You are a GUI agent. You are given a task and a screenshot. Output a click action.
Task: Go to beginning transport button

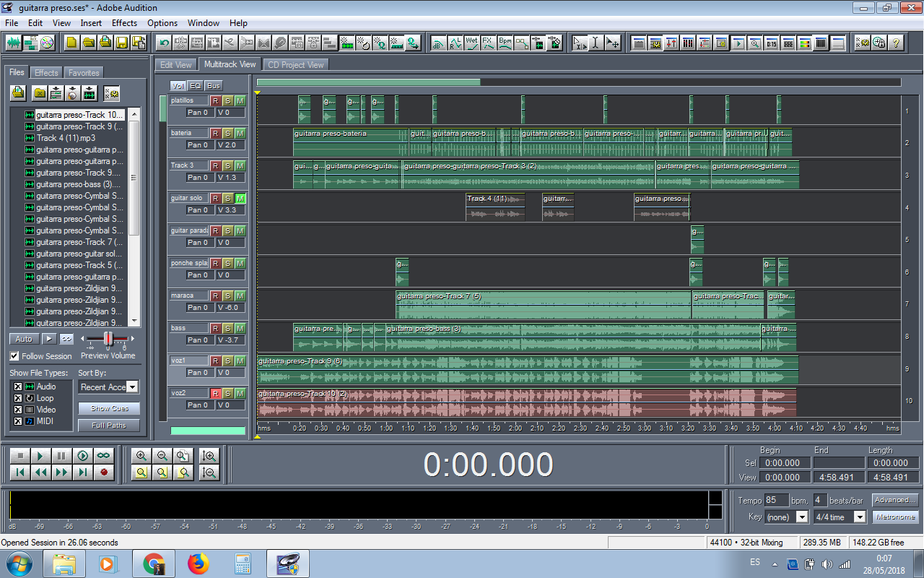20,473
